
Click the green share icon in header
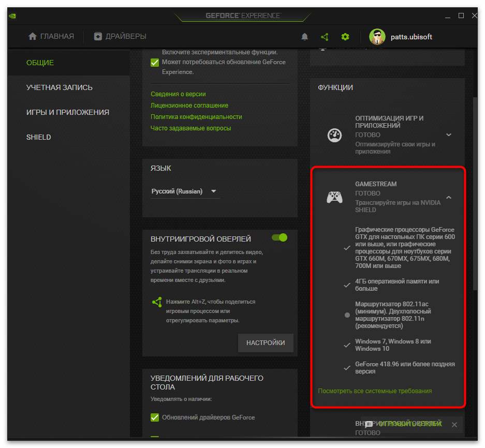325,37
